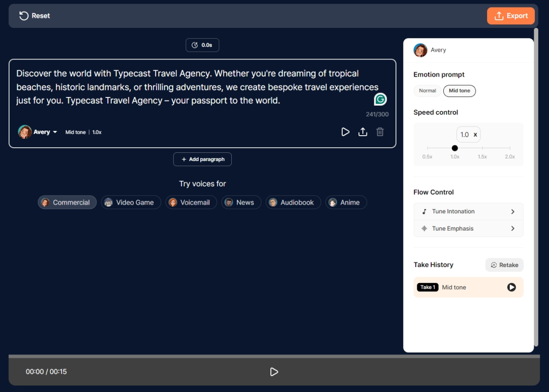549x392 pixels.
Task: Clear the 1.0 speed value with x
Action: (x=475, y=135)
